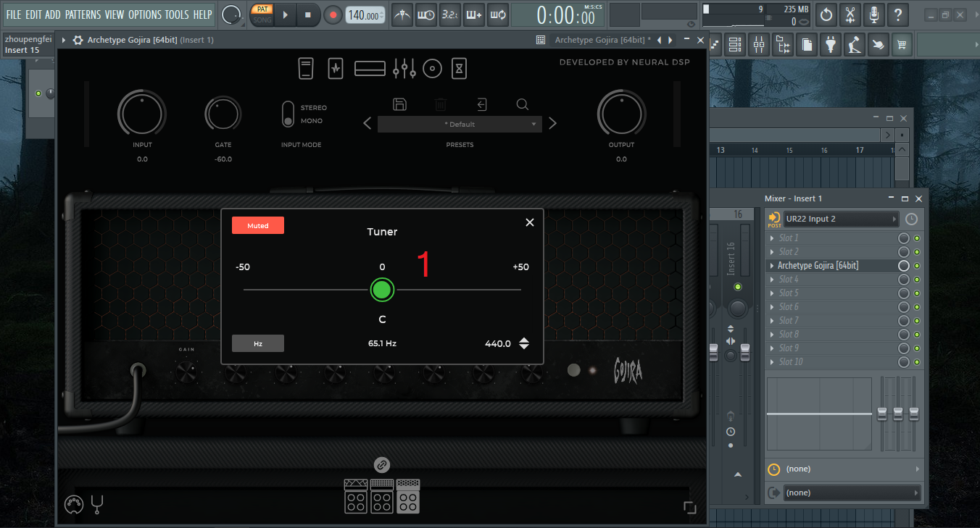Open the FL Studio mixer view icon
The width and height of the screenshot is (980, 528).
coord(758,45)
